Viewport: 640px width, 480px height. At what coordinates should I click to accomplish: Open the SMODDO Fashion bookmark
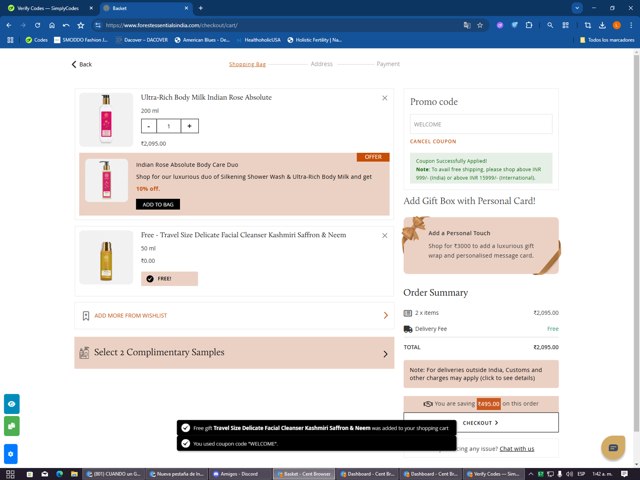pyautogui.click(x=81, y=40)
